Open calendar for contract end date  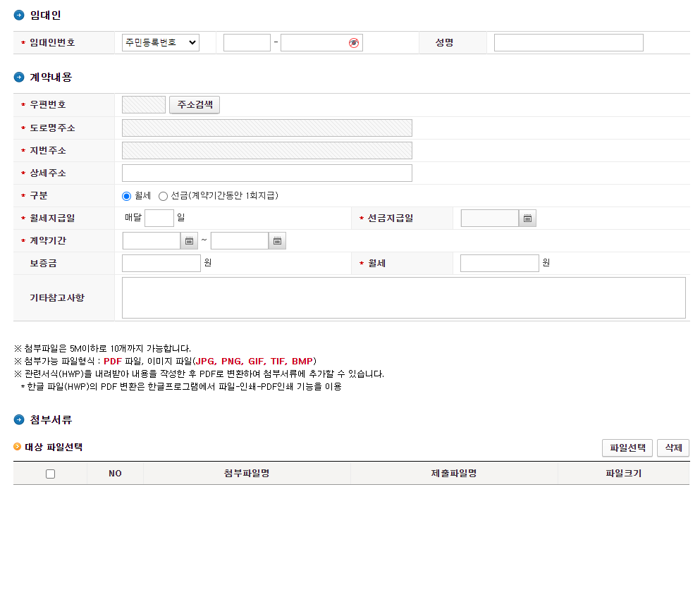(277, 241)
